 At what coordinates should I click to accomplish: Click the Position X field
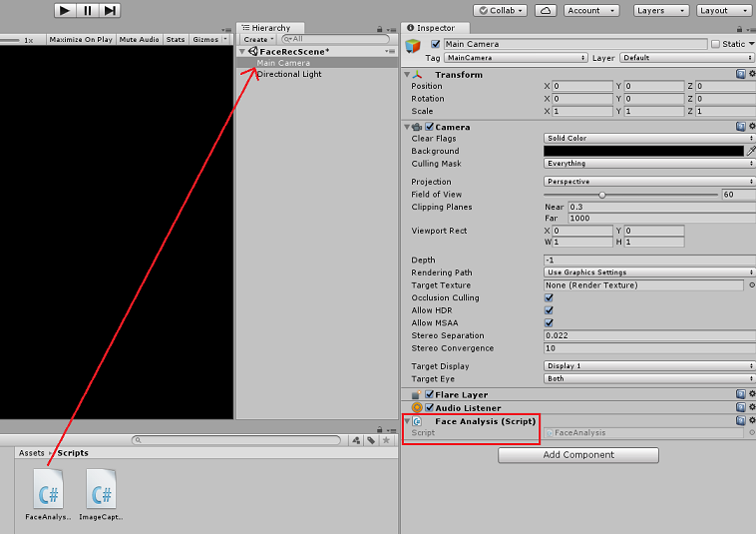pos(582,87)
